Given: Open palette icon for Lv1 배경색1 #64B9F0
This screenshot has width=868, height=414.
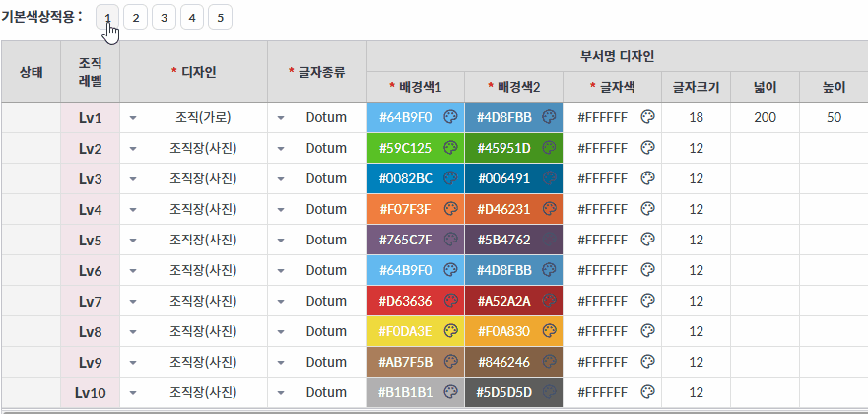Looking at the screenshot, I should 451,117.
